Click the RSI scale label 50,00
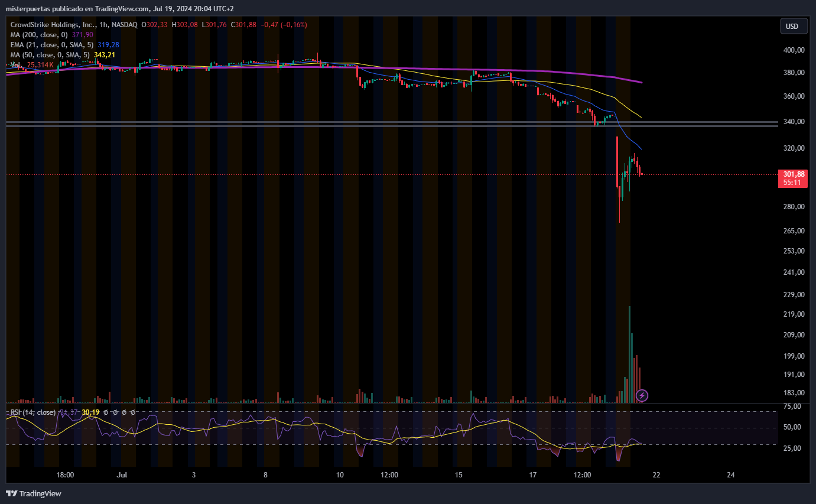 point(792,427)
